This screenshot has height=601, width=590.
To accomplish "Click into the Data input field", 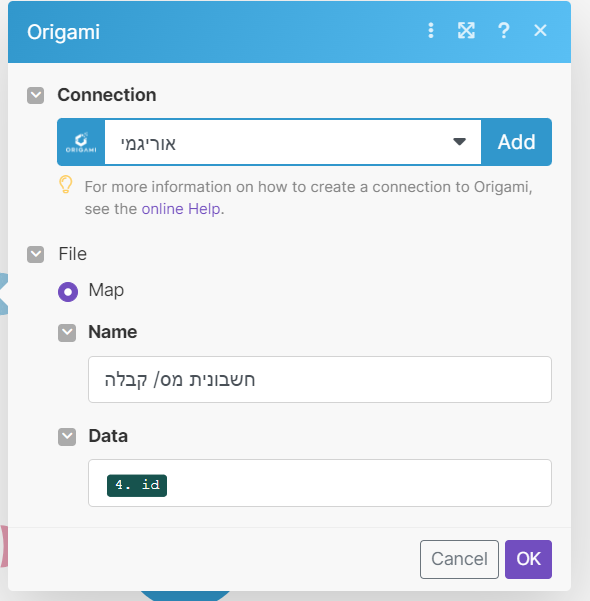I will pos(320,483).
